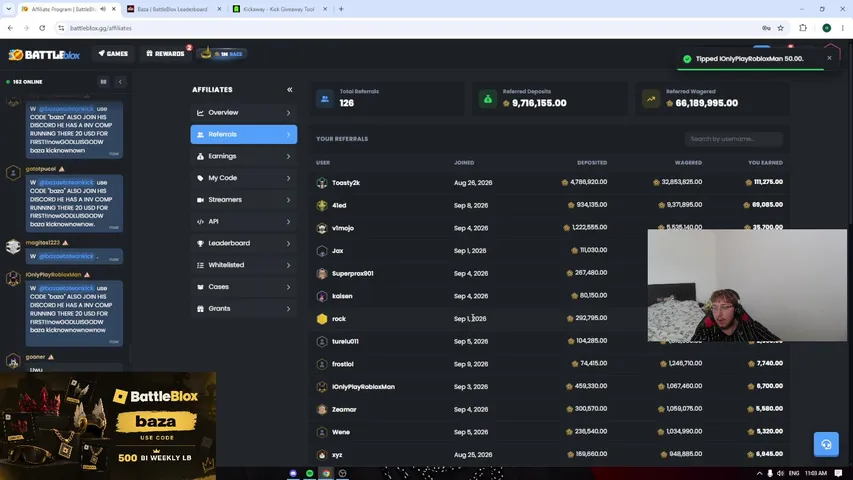Open Spotify from the Windows taskbar
853x480 pixels.
coord(310,473)
